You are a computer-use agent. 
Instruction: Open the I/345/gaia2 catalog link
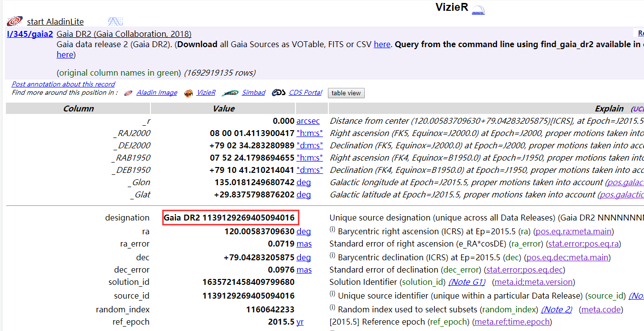click(x=30, y=34)
